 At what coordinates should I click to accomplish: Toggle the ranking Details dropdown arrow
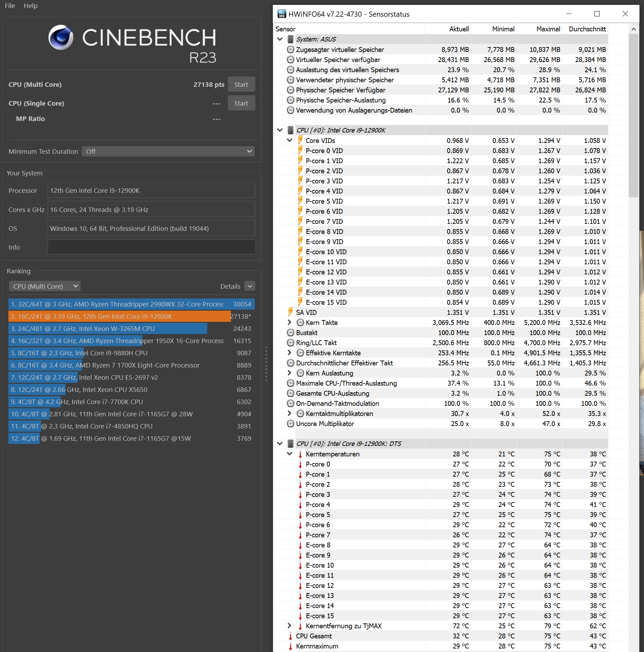[250, 286]
